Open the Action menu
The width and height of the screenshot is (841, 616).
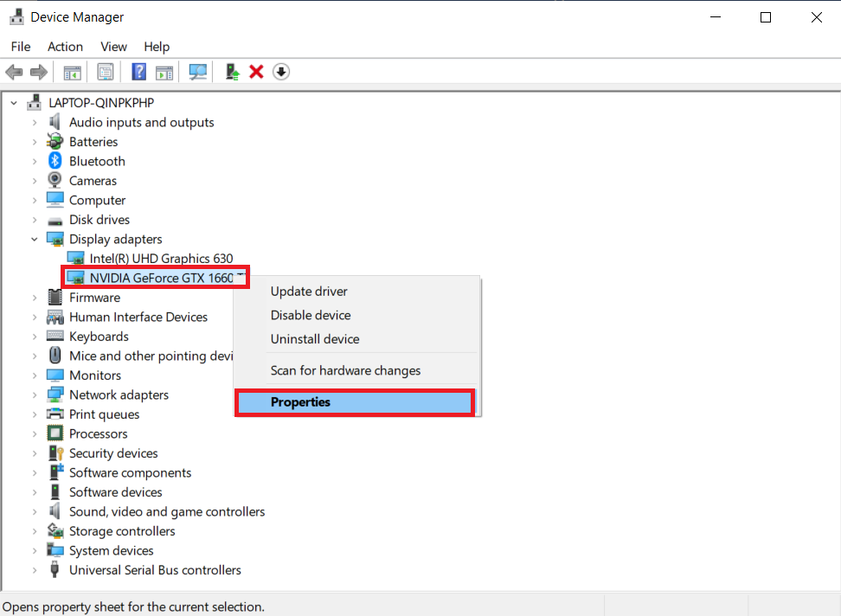point(65,47)
